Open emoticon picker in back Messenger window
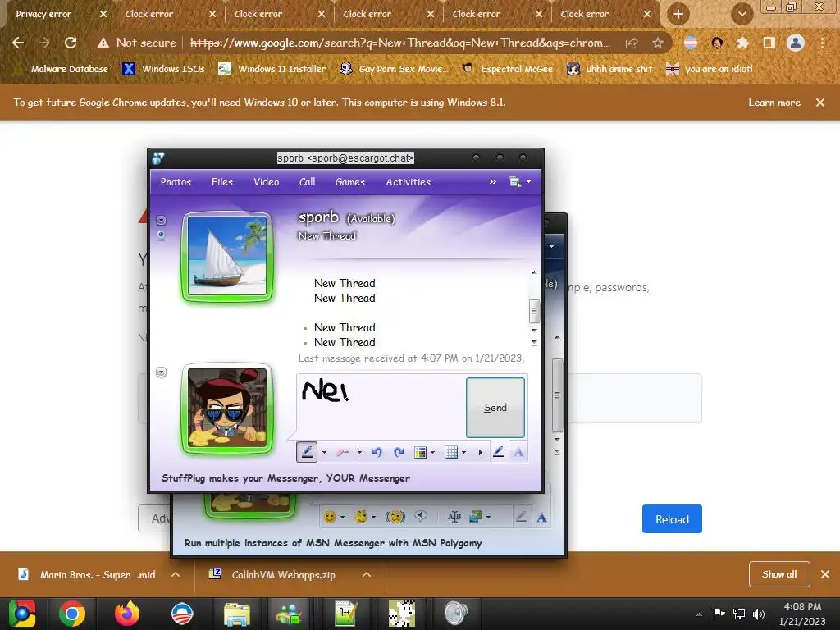Image resolution: width=840 pixels, height=630 pixels. pyautogui.click(x=330, y=517)
